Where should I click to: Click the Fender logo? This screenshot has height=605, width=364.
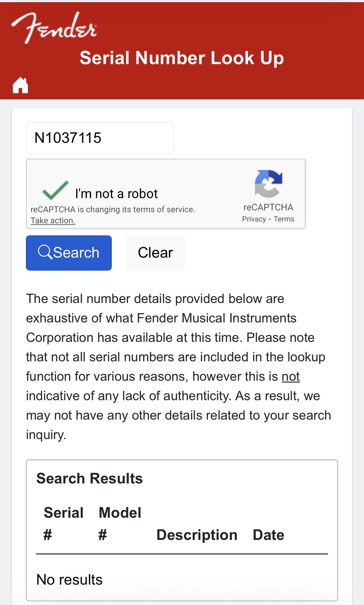pyautogui.click(x=54, y=28)
